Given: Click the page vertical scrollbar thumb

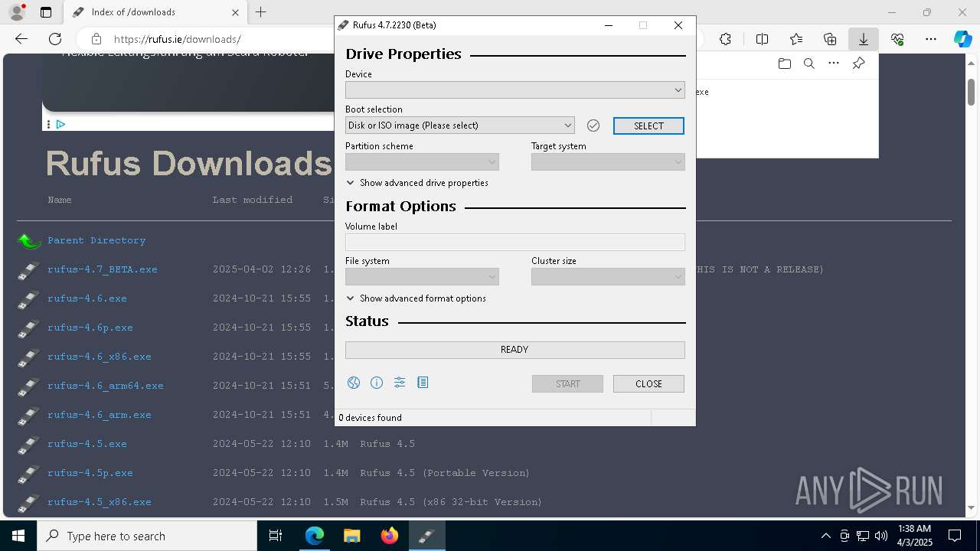Looking at the screenshot, I should [971, 92].
